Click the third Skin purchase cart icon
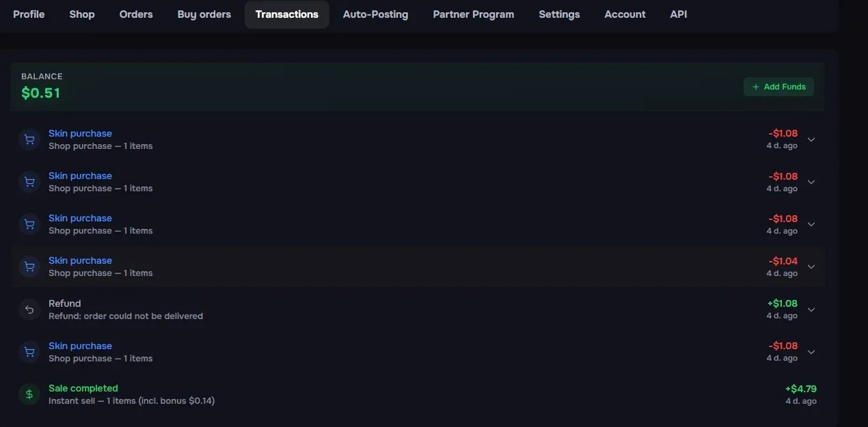Viewport: 868px width, 427px height. (29, 224)
